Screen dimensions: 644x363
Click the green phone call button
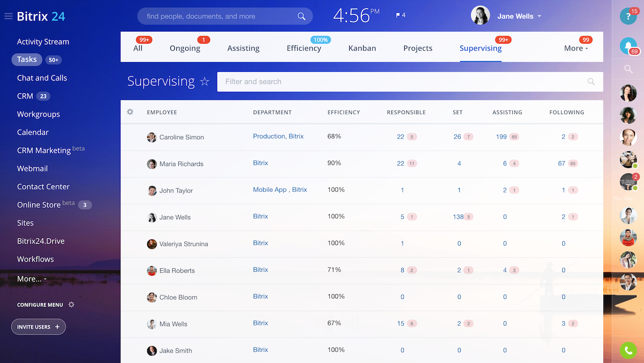tap(628, 350)
